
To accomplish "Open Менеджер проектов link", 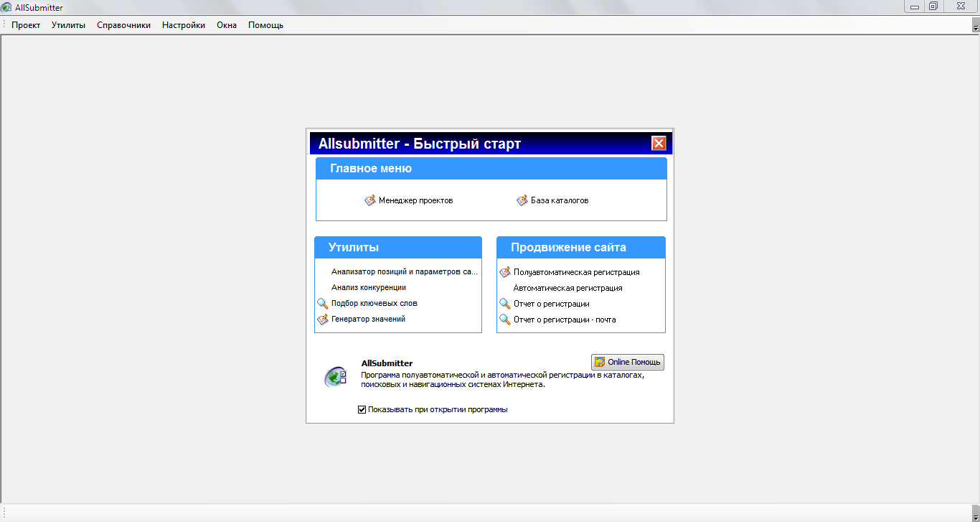I will [416, 200].
